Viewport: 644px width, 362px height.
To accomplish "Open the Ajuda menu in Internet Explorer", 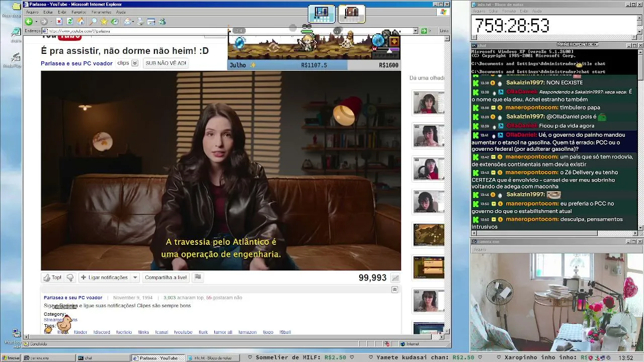I will point(121,12).
